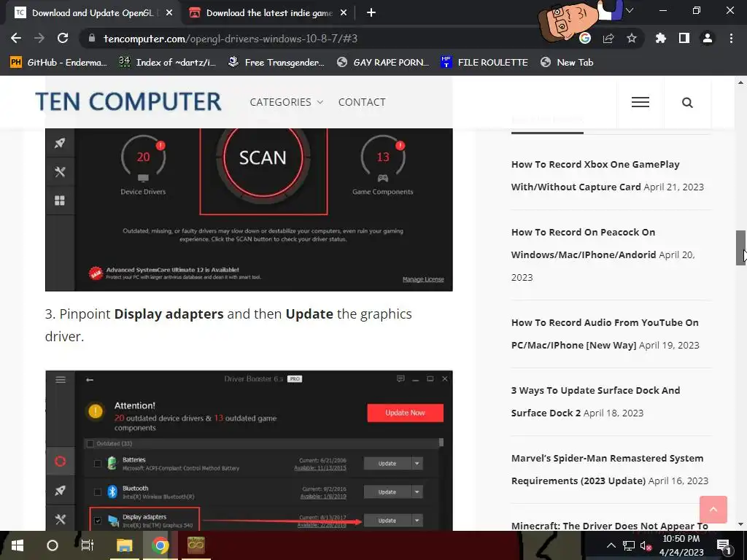Open How To Record Xbox One GamePlay article
Screen dimensions: 747x560
point(595,175)
